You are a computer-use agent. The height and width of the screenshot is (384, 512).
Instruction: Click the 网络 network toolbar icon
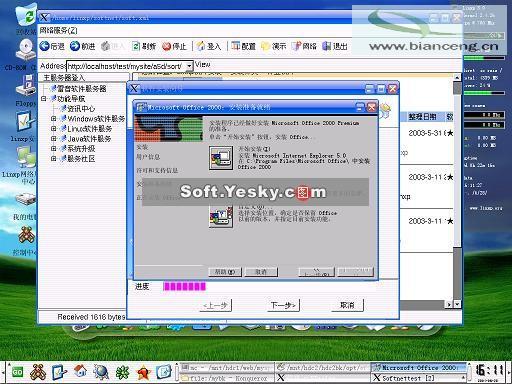296,46
